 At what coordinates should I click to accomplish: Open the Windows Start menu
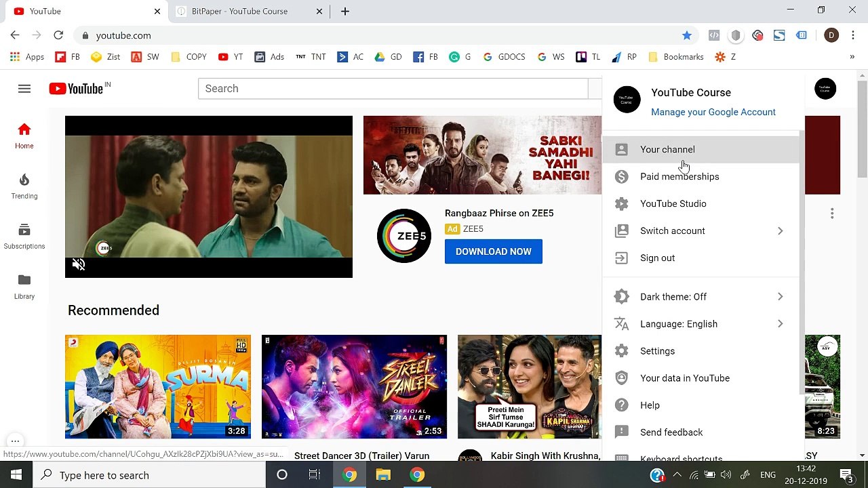(x=16, y=475)
